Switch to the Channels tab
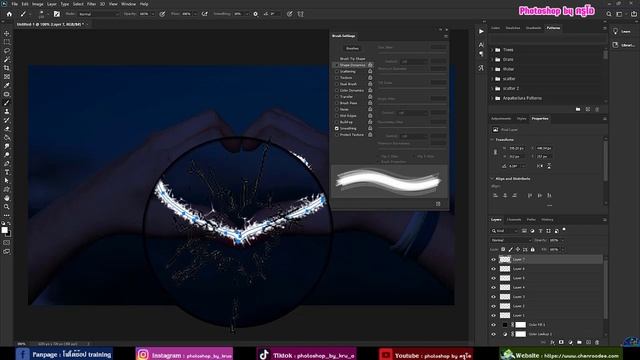The image size is (640, 360). [513, 220]
